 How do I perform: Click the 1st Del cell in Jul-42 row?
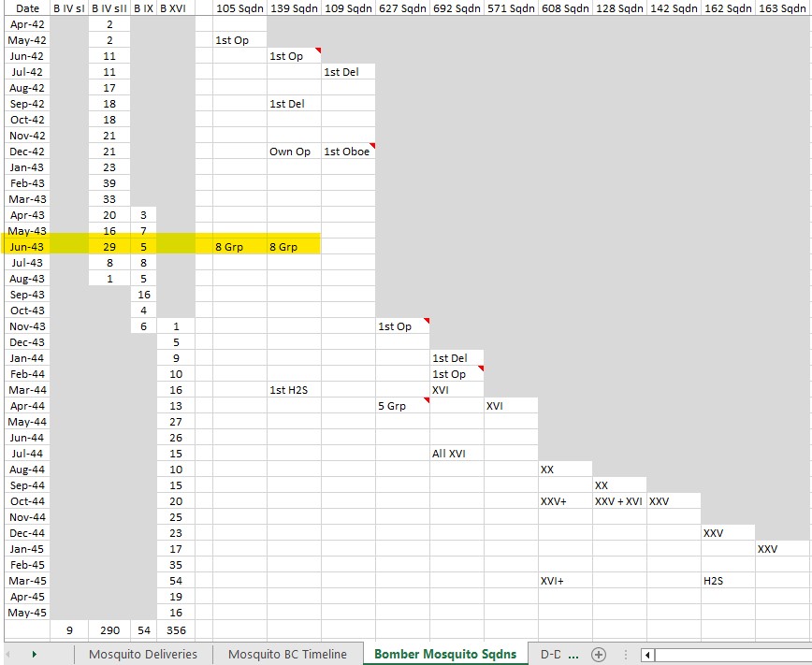[x=348, y=72]
